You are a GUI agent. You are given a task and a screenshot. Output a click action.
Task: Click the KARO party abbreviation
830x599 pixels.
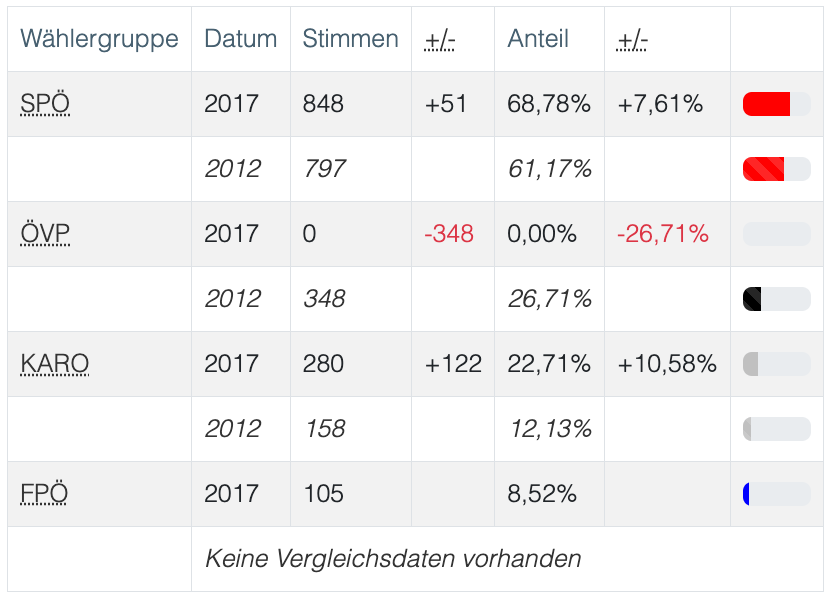click(55, 364)
